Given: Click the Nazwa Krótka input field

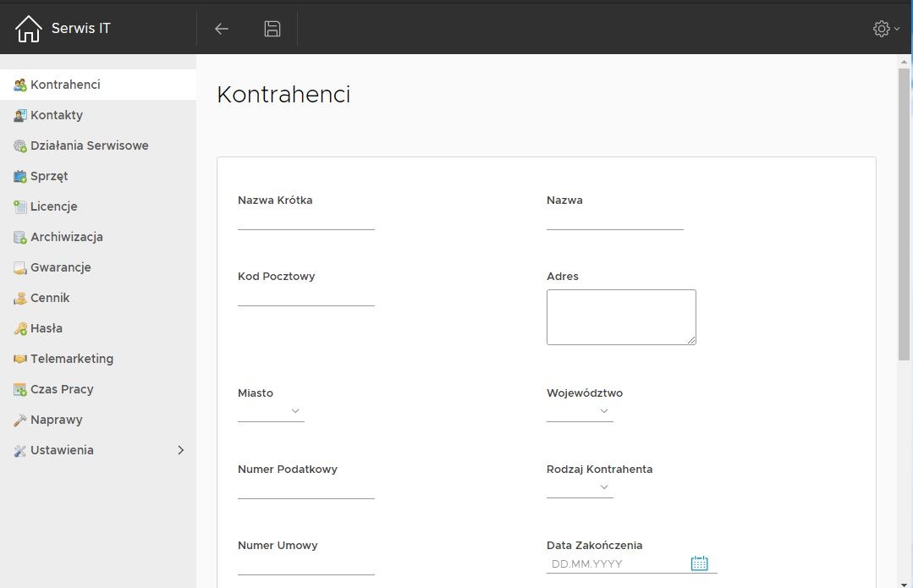Looking at the screenshot, I should (305, 220).
